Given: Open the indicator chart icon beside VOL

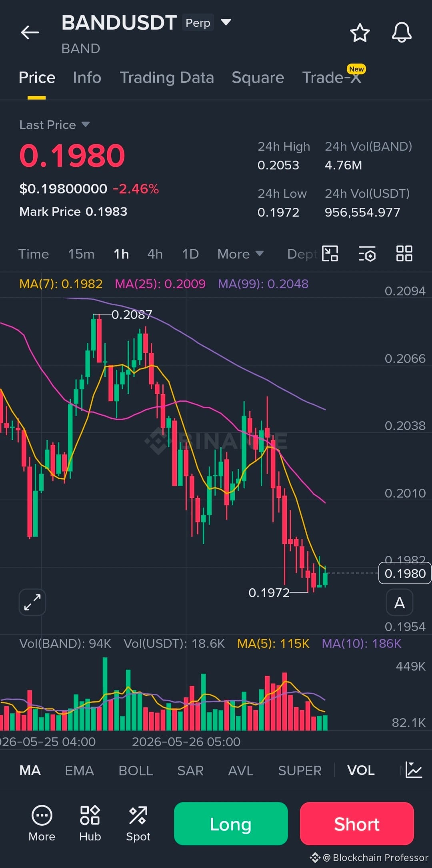Looking at the screenshot, I should [414, 770].
